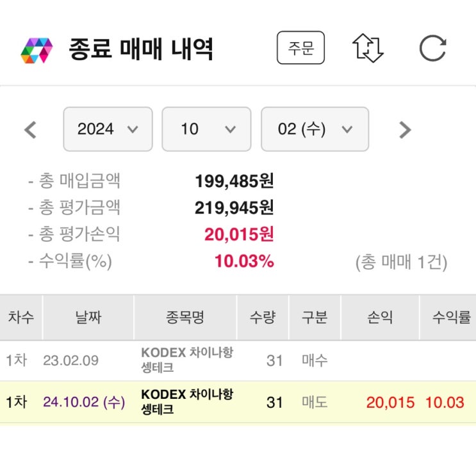Go to the previous date arrow

click(x=30, y=130)
